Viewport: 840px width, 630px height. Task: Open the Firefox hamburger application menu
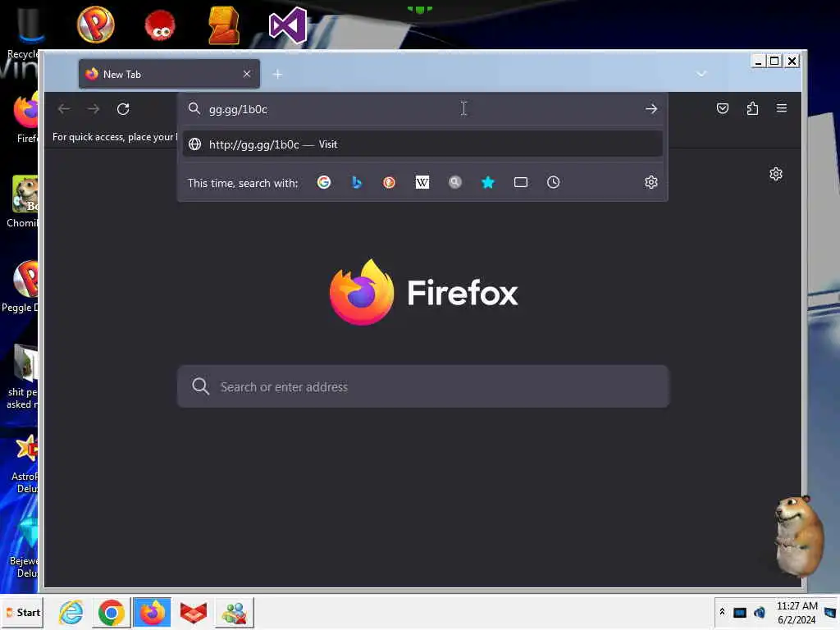[x=782, y=108]
